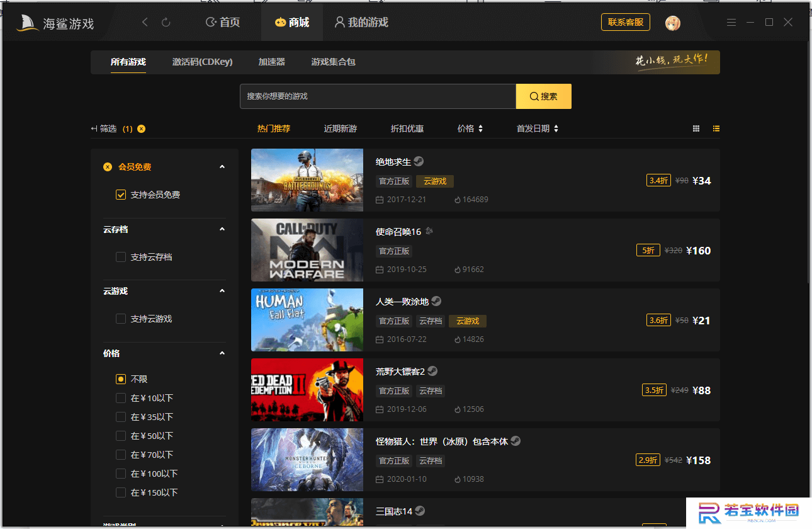
Task: Open the Modern Warfare cover thumbnail
Action: (307, 250)
